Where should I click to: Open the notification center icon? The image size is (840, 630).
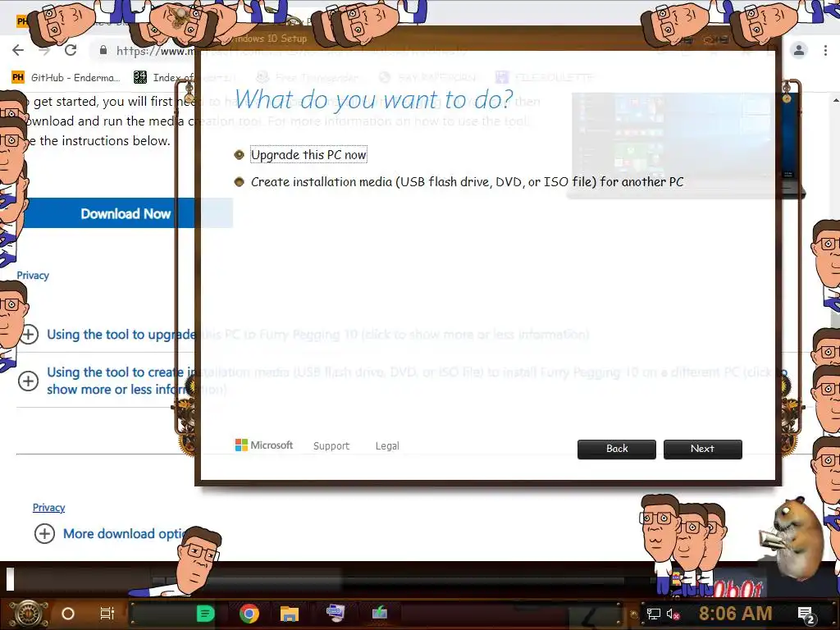click(x=806, y=615)
